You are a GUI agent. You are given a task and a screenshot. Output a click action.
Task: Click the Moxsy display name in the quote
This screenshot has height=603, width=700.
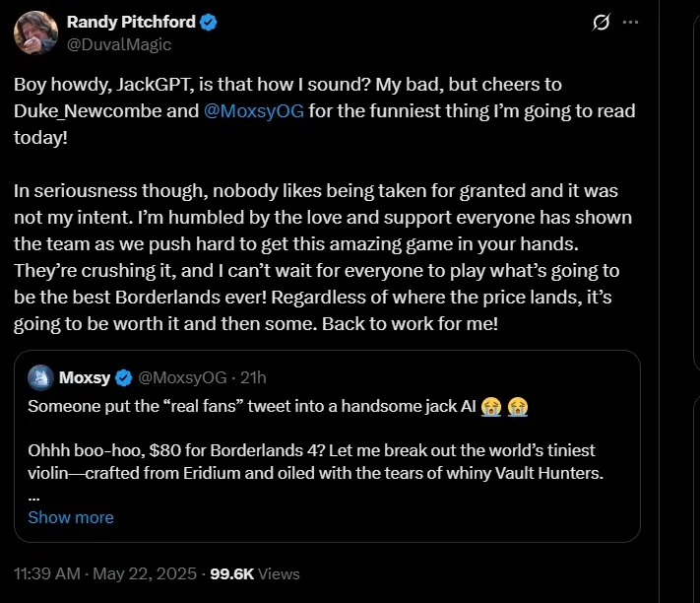tap(85, 377)
